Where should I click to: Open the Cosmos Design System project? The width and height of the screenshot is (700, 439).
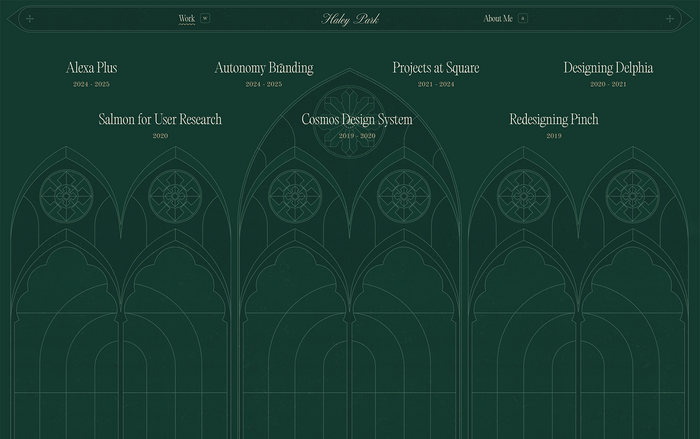tap(357, 119)
